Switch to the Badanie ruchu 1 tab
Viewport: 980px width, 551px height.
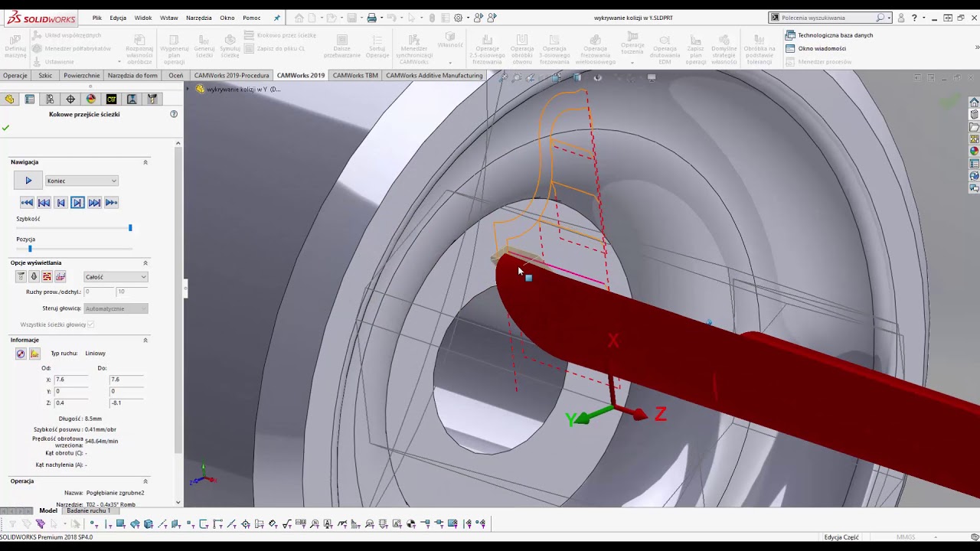pyautogui.click(x=88, y=510)
